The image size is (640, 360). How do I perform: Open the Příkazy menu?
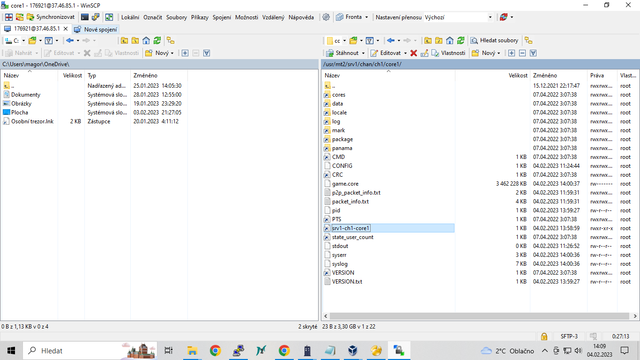tap(200, 17)
